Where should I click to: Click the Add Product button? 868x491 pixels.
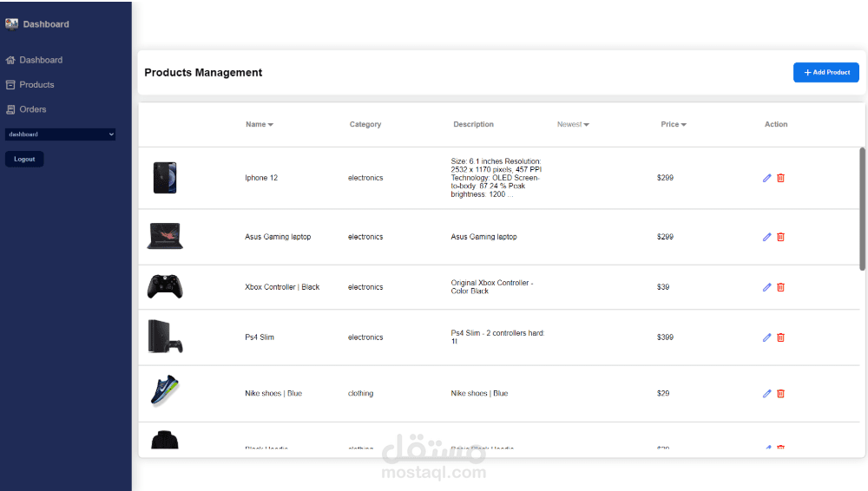pos(826,73)
